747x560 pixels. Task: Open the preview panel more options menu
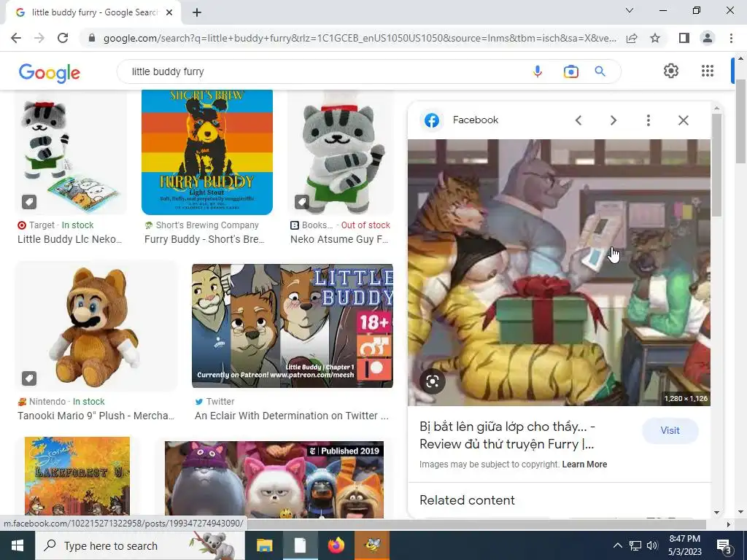(648, 120)
